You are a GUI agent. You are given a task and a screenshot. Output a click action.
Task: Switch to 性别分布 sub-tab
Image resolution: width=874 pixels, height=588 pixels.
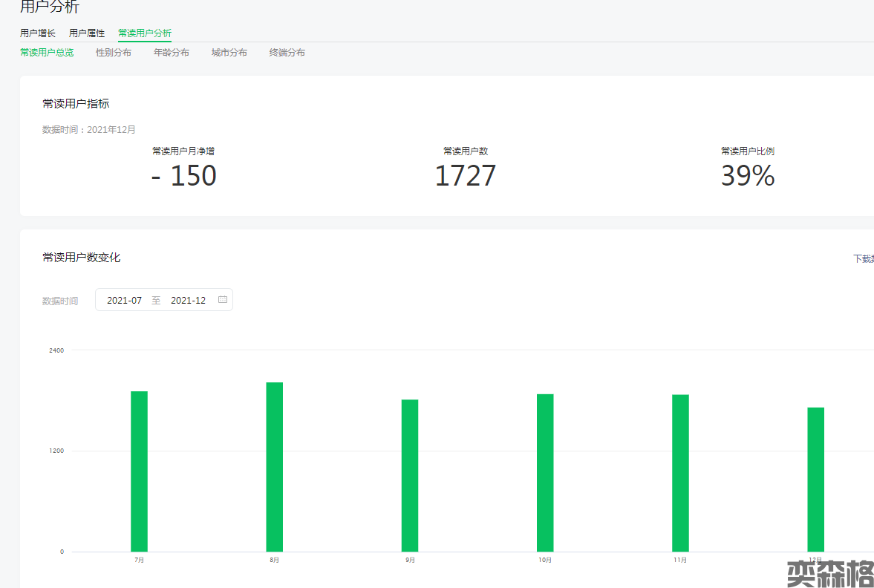pyautogui.click(x=114, y=53)
